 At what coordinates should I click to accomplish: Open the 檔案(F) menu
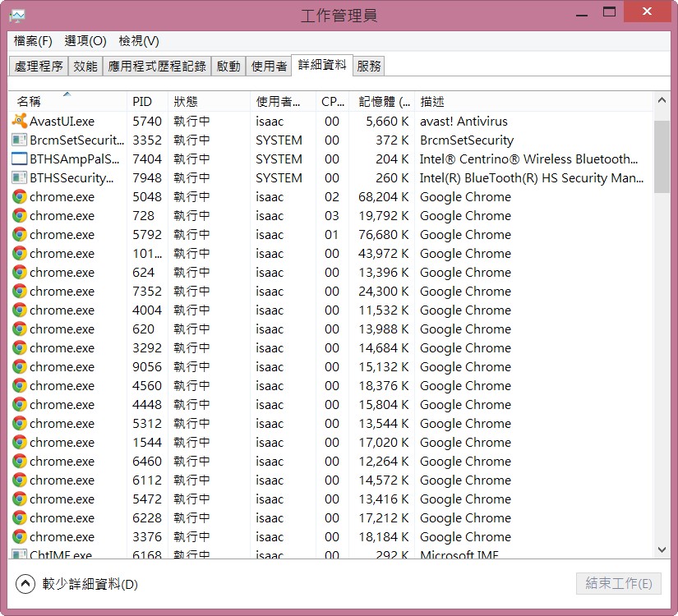[33, 41]
